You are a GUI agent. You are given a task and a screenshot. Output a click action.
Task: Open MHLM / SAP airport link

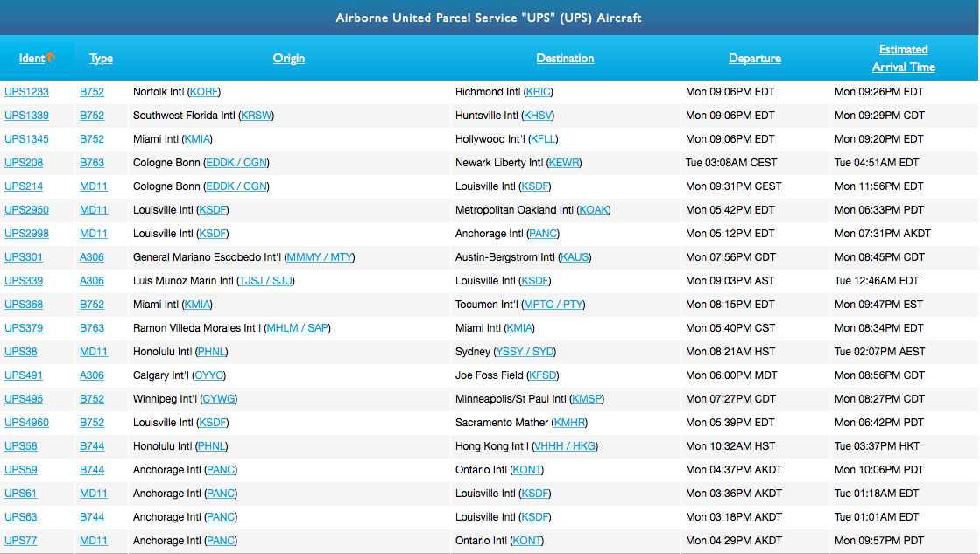(298, 328)
